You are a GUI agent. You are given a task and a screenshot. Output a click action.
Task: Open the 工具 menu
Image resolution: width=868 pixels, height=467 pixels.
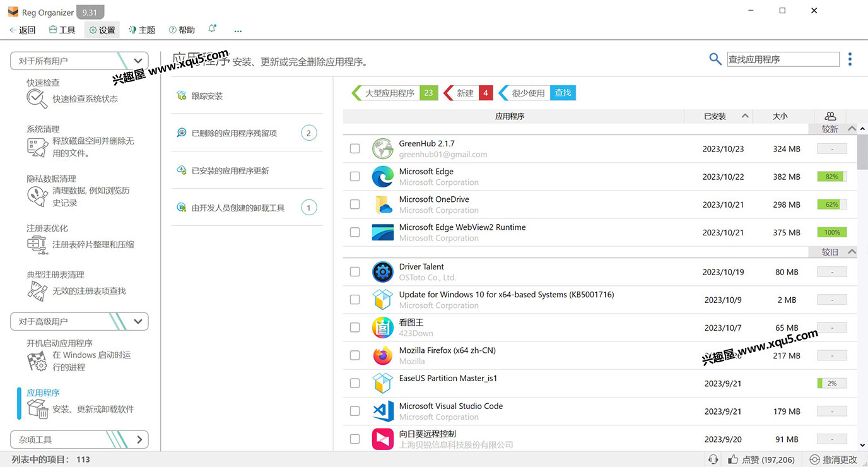pos(62,30)
